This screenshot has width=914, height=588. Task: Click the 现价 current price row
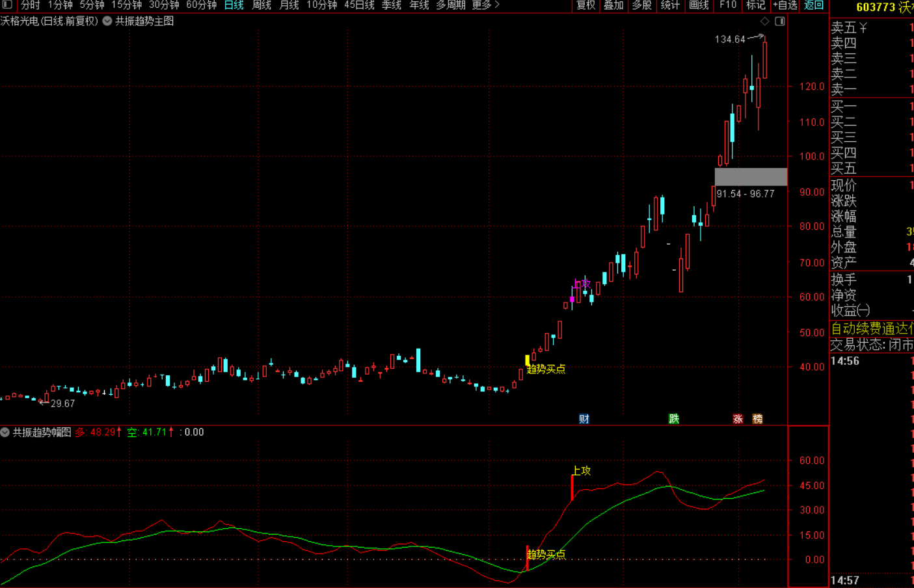872,185
